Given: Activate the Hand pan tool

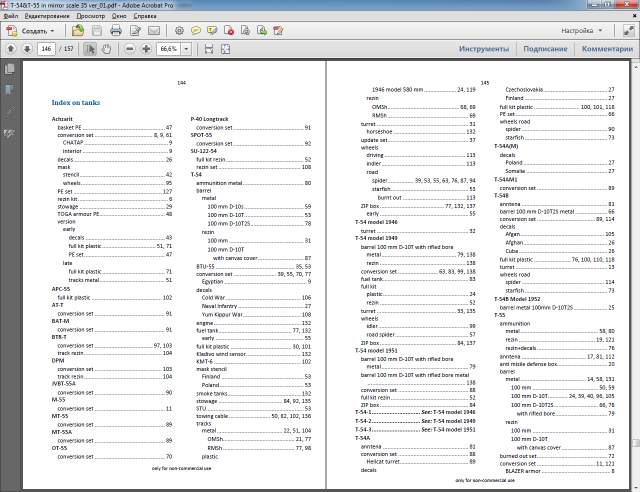Looking at the screenshot, I should [x=106, y=48].
